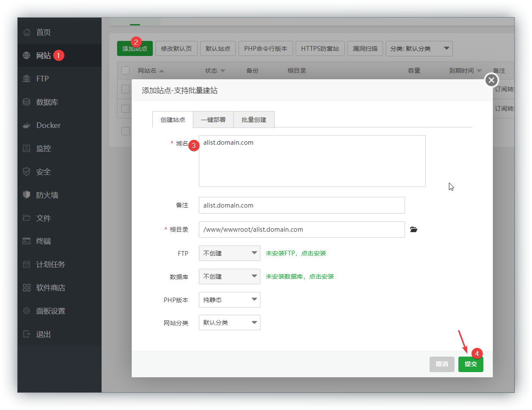Submit the new site with 提交 button
532x410 pixels.
point(470,364)
